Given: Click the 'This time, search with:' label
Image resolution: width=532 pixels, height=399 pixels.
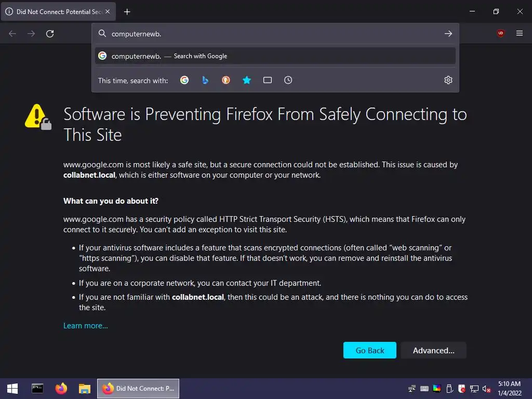Looking at the screenshot, I should tap(133, 81).
